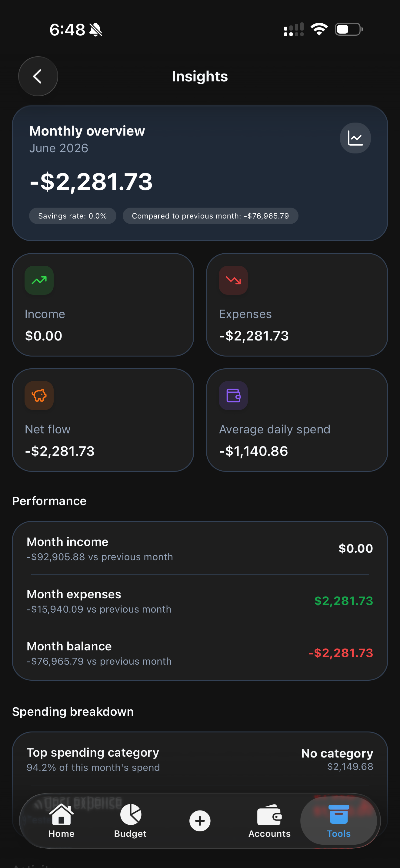Screen dimensions: 400x868
Task: Switch to the Accounts tab
Action: click(269, 821)
